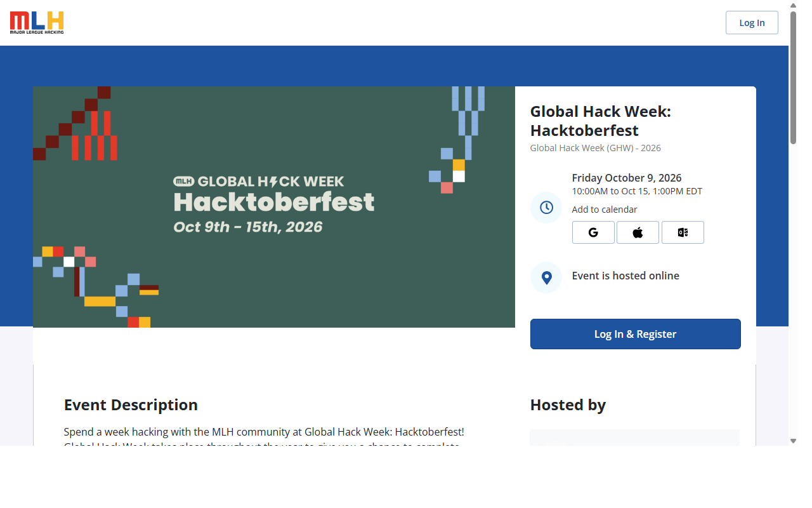
Task: Click the Hacktoberfest banner image
Action: pos(274,207)
